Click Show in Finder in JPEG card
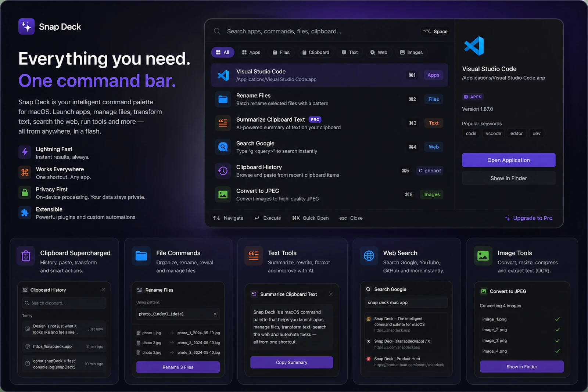Viewport: 588px width, 392px height. (x=522, y=367)
